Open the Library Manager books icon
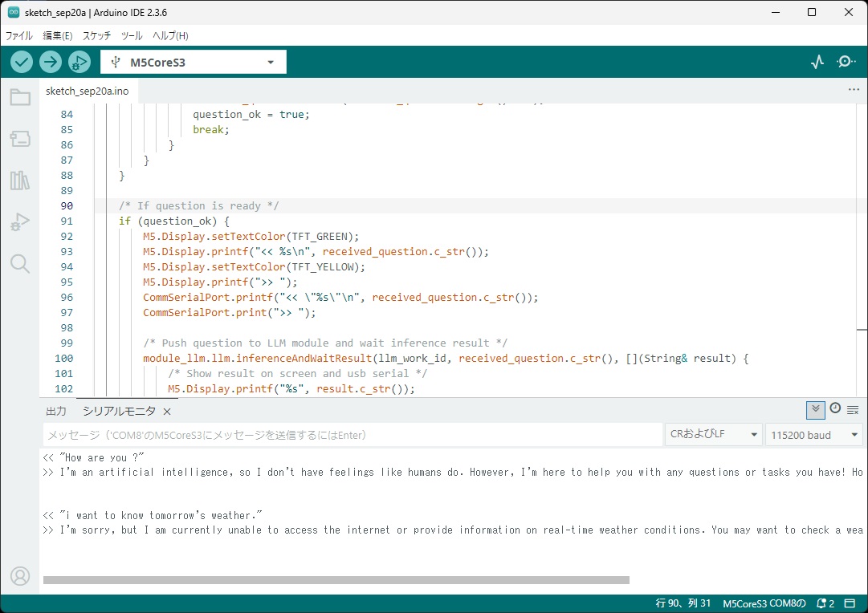Viewport: 868px width, 613px height. click(x=20, y=181)
